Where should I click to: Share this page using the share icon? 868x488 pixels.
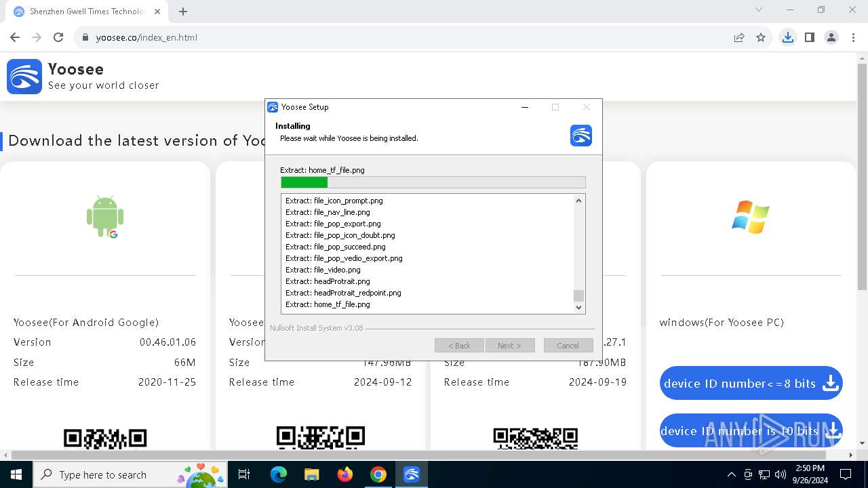pyautogui.click(x=739, y=37)
